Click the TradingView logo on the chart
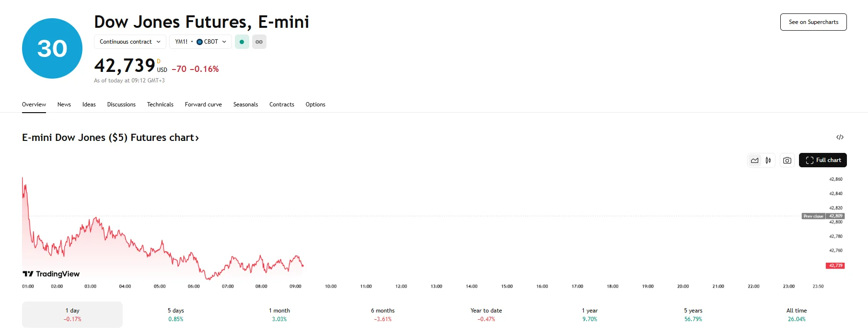Image resolution: width=868 pixels, height=336 pixels. click(51, 274)
